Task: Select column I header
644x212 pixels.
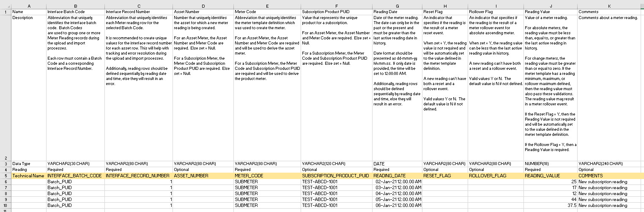Action: pyautogui.click(x=496, y=6)
